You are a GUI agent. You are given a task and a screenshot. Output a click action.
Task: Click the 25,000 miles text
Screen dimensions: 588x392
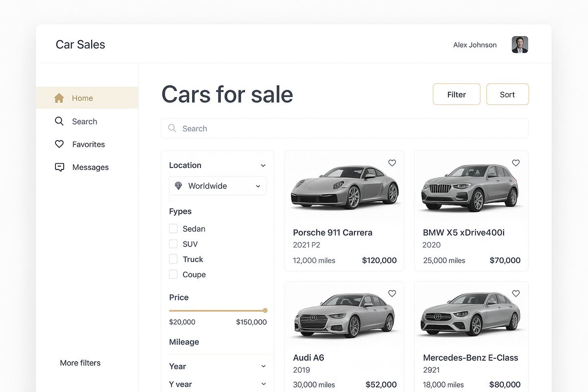444,260
